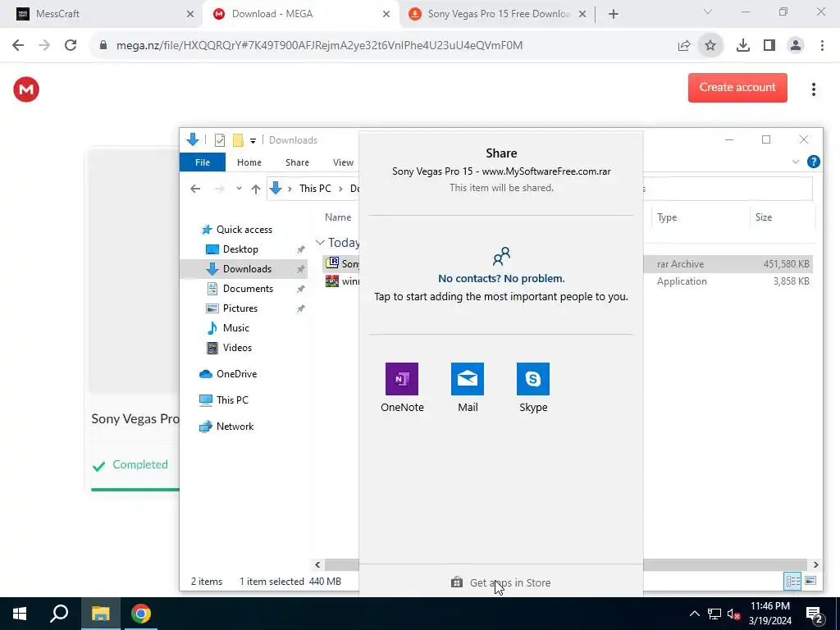Tap the add contacts people icon
The height and width of the screenshot is (630, 840).
coord(501,257)
